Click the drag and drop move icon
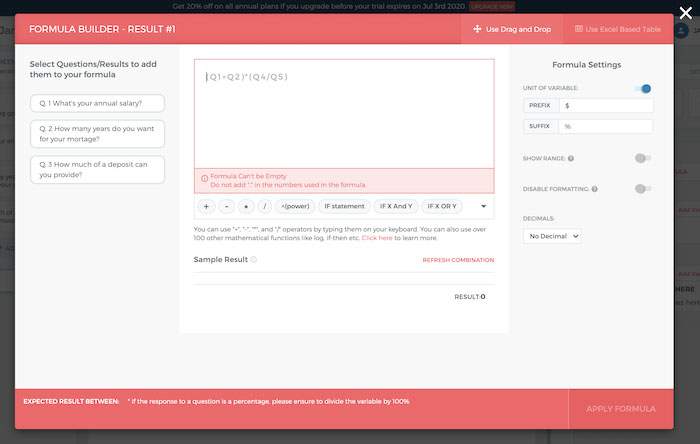Screen dimensions: 700x444 point(477,29)
